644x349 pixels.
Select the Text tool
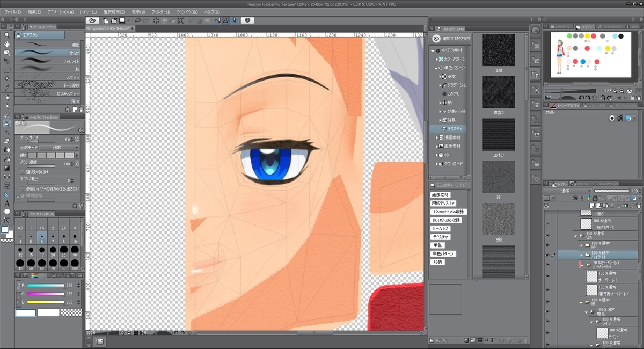tap(7, 203)
